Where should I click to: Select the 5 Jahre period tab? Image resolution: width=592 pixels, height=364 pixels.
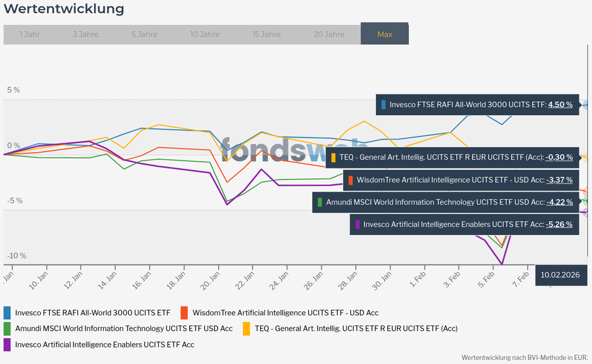coord(144,34)
